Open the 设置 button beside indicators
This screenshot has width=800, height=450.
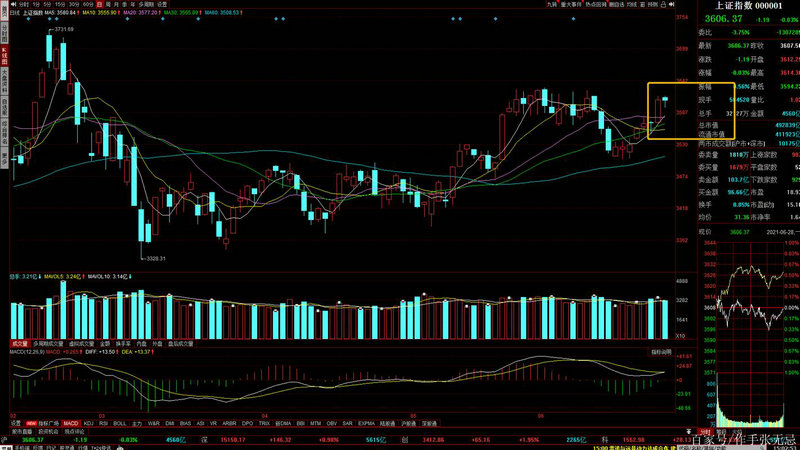click(x=15, y=423)
